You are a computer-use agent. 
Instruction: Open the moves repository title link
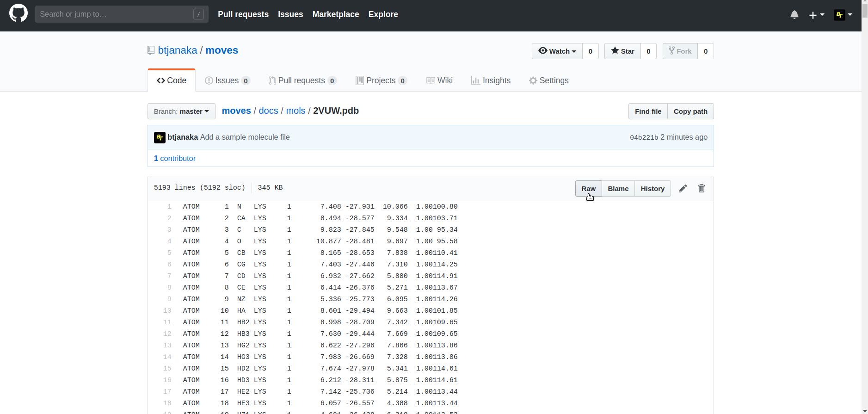[222, 50]
